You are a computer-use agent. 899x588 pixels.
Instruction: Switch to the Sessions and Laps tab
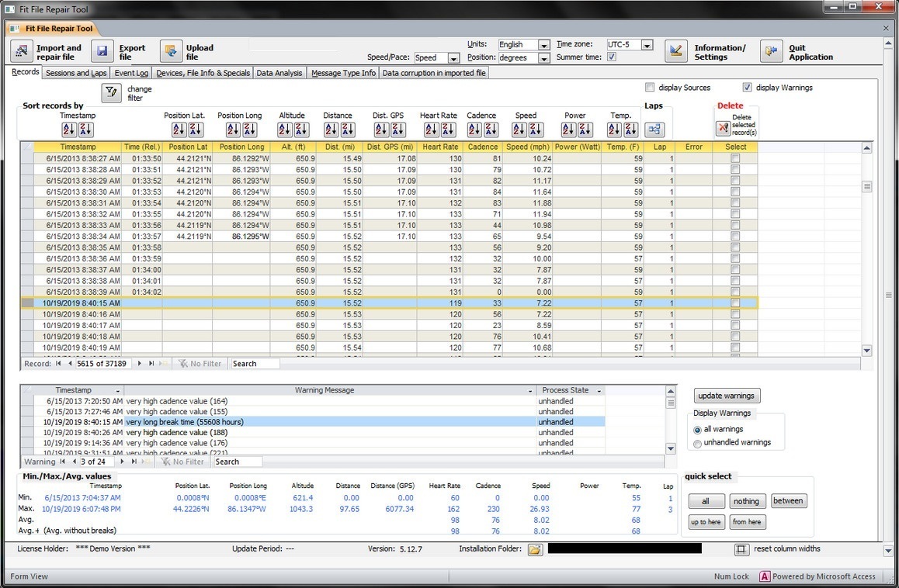76,73
